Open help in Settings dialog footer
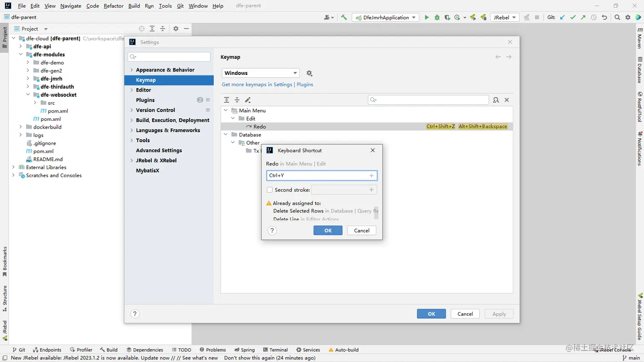Image resolution: width=644 pixels, height=362 pixels. pyautogui.click(x=135, y=314)
